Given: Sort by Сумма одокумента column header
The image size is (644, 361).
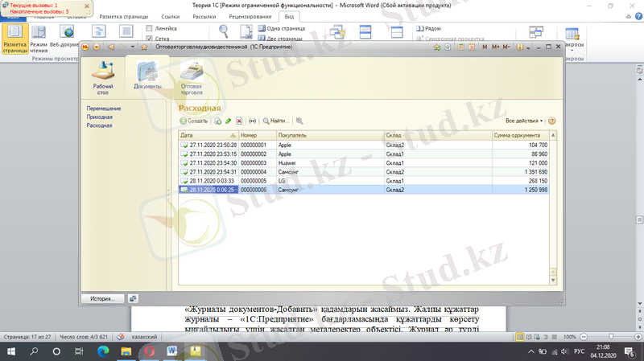Looking at the screenshot, I should pyautogui.click(x=520, y=135).
